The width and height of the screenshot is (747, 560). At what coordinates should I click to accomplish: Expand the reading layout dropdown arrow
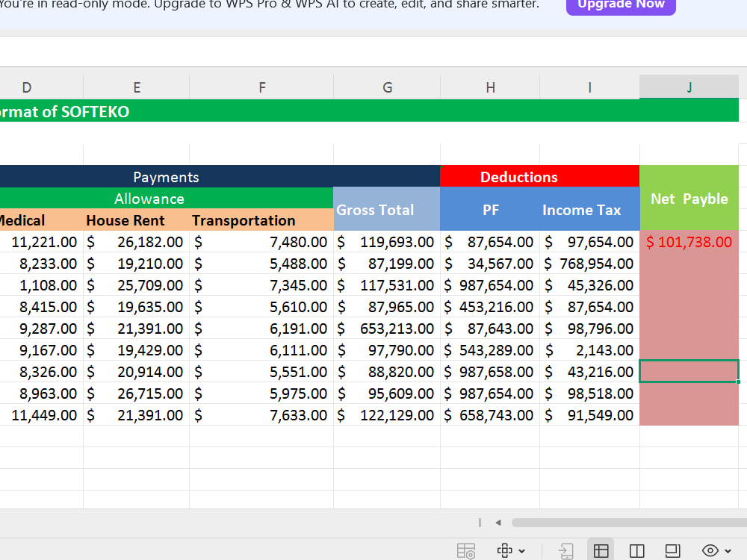pyautogui.click(x=522, y=551)
